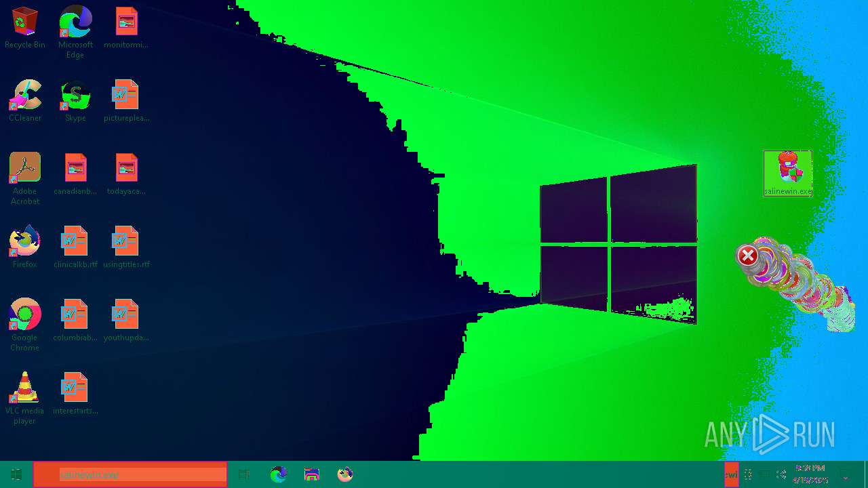This screenshot has height=488, width=868.
Task: Select the canadianb... image file
Action: [75, 174]
